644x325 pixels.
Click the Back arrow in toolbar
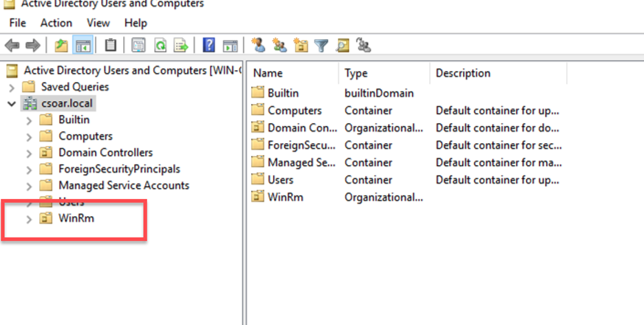pyautogui.click(x=12, y=46)
